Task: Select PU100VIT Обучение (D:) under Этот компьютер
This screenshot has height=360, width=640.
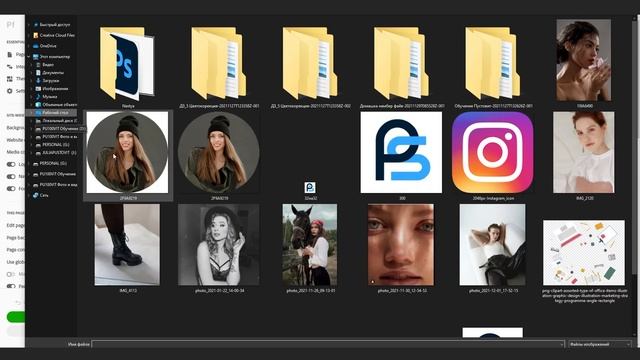Action: (x=64, y=129)
